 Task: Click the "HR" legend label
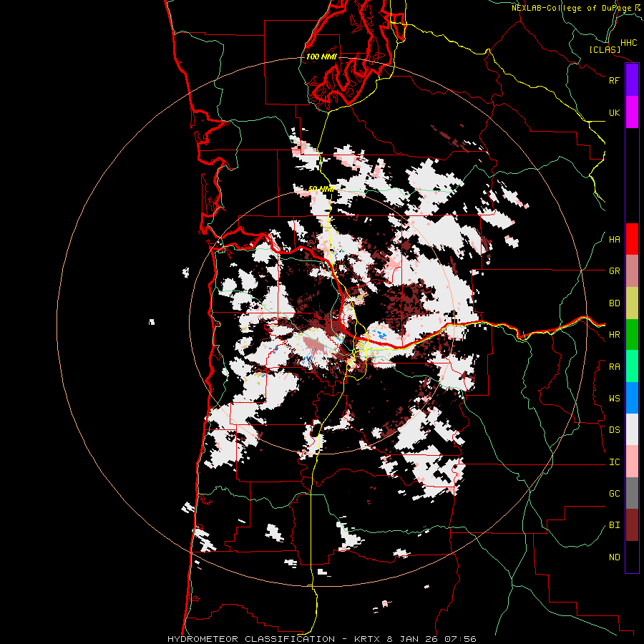pos(614,335)
